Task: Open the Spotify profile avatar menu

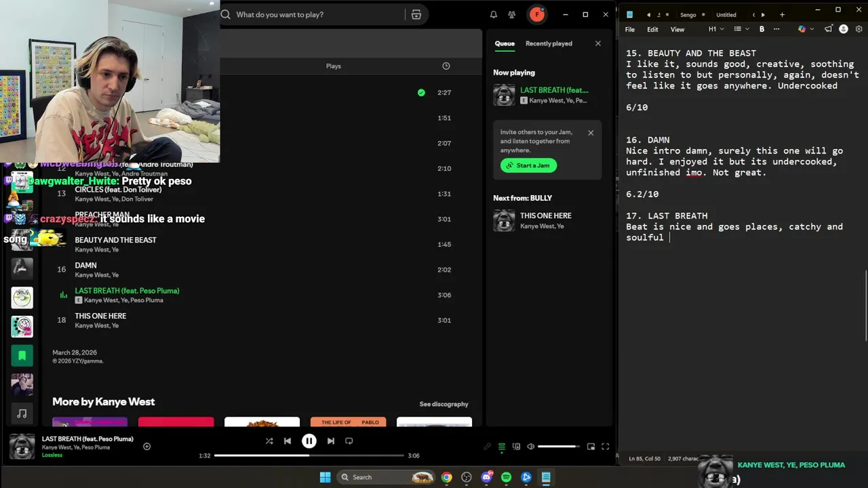Action: (x=537, y=14)
